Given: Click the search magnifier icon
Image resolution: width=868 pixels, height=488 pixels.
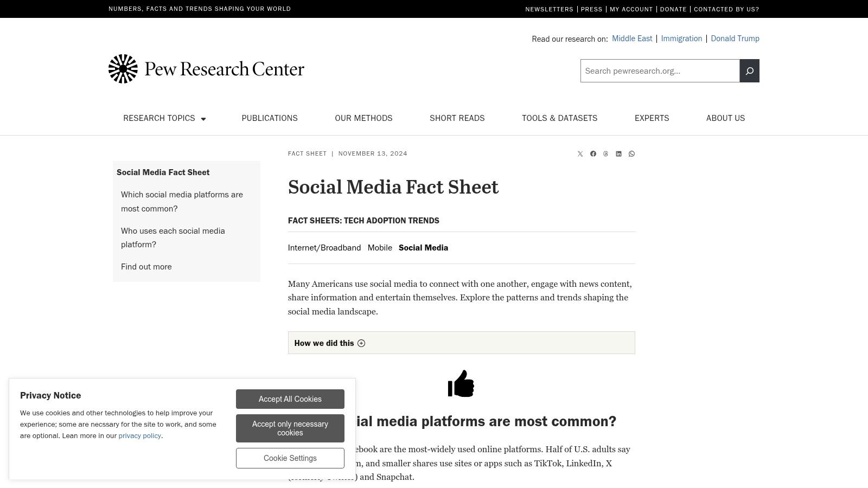Looking at the screenshot, I should click(x=749, y=70).
